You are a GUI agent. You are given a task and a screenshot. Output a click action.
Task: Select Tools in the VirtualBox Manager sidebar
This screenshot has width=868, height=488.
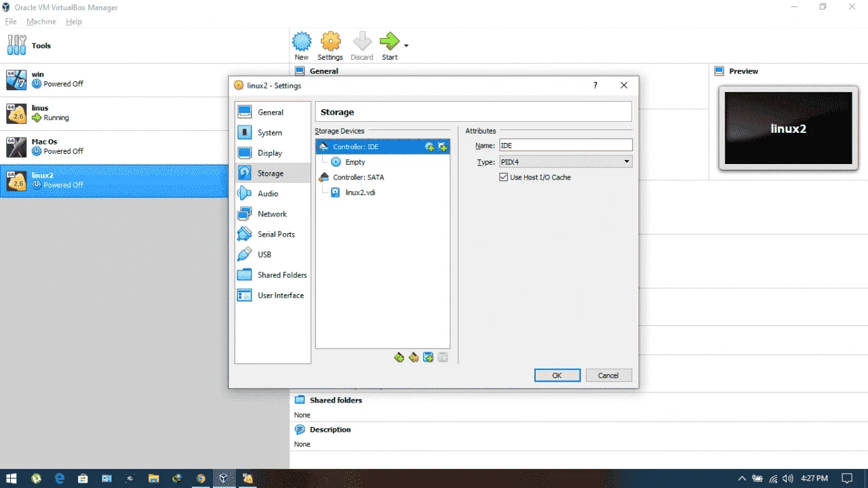coord(144,46)
